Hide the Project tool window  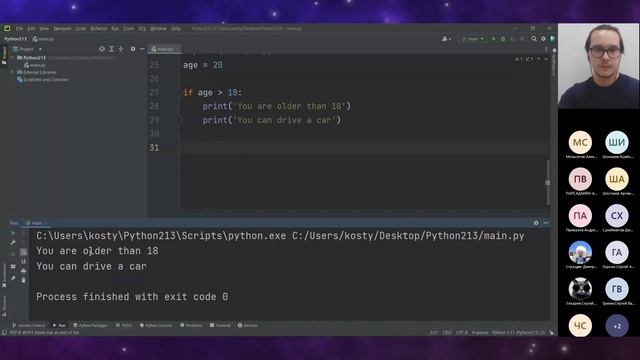tap(142, 49)
